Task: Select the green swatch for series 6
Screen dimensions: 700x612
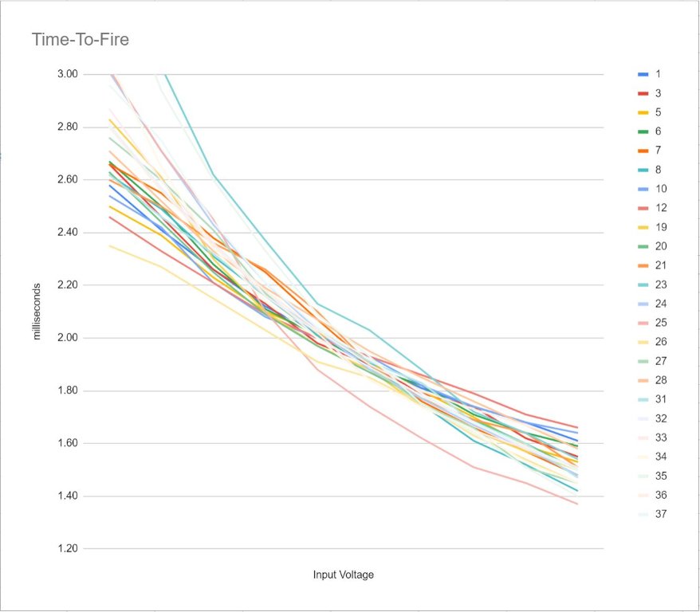Action: (x=643, y=131)
